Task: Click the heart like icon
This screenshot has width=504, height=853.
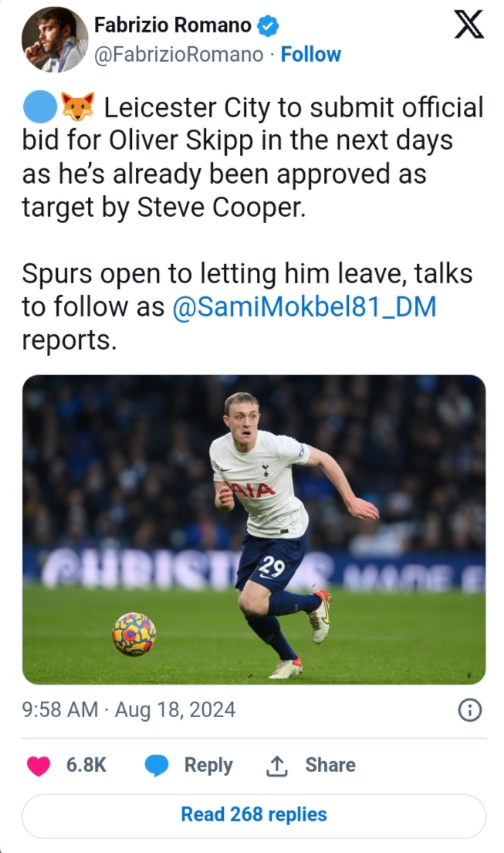Action: coord(39,765)
